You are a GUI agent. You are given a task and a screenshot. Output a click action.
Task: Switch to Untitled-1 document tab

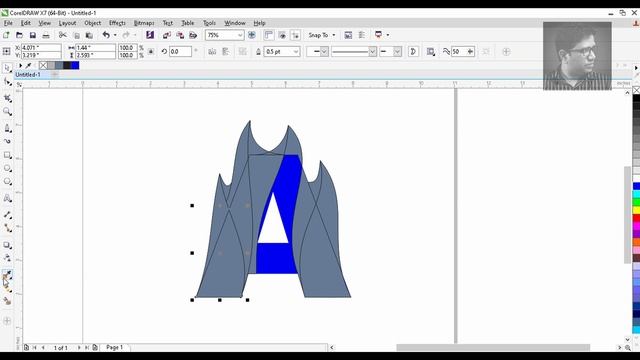click(28, 75)
